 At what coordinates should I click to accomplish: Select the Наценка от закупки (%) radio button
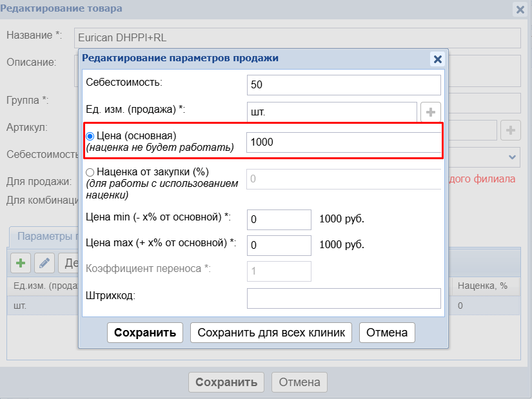(x=90, y=172)
